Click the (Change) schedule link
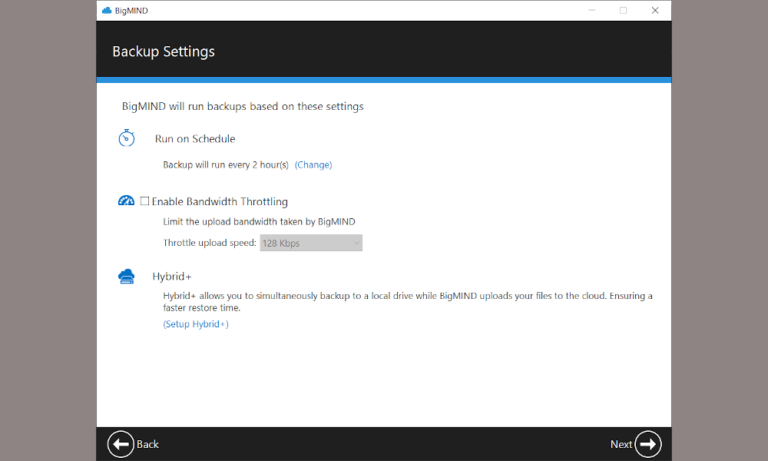 313,165
